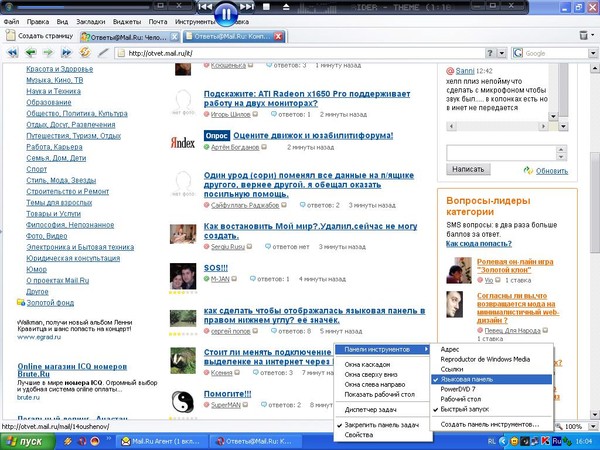Click the yellow smiley tray icon
The height and width of the screenshot is (450, 600).
click(515, 441)
